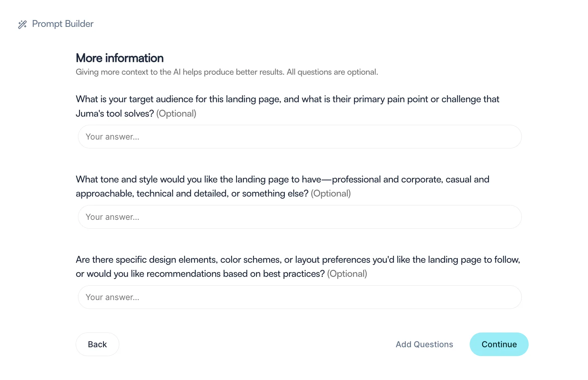Click the target audience question label
Viewport: 588px width, 380px height.
287,106
